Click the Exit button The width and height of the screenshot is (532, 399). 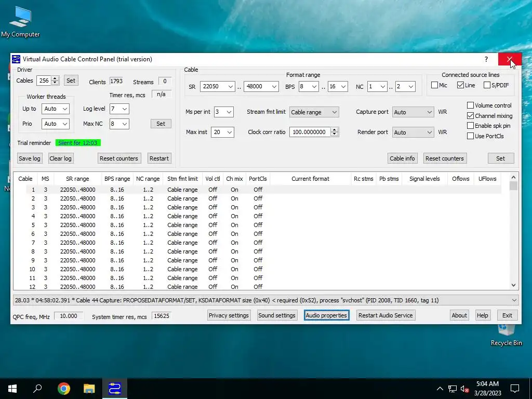tap(507, 315)
